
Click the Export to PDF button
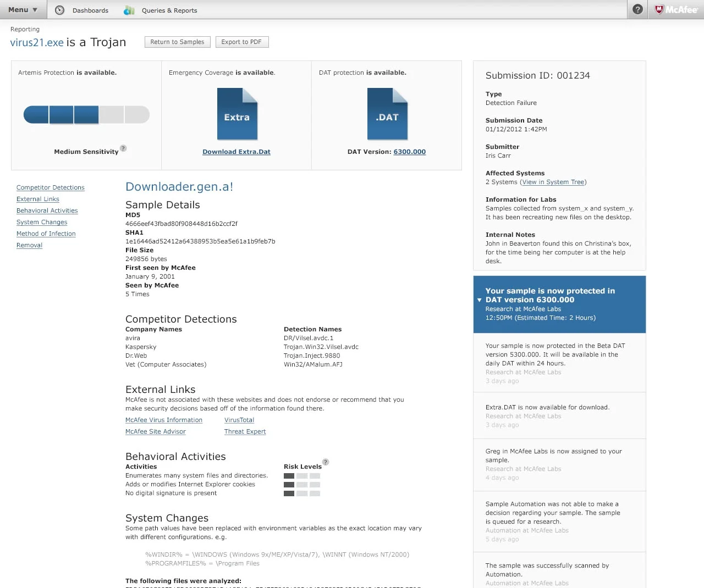[x=242, y=42]
